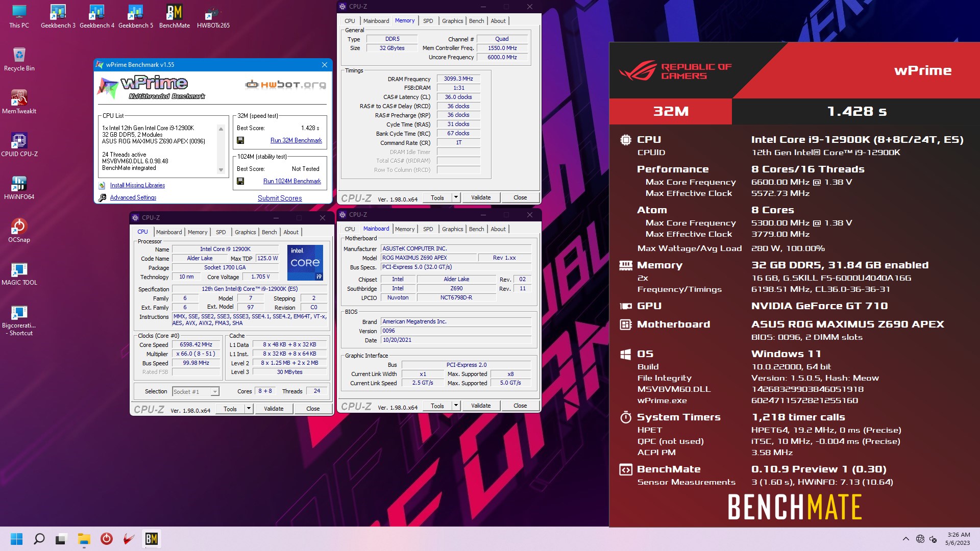
Task: Launch Geekbench 5 desktop shortcut
Action: point(135,16)
